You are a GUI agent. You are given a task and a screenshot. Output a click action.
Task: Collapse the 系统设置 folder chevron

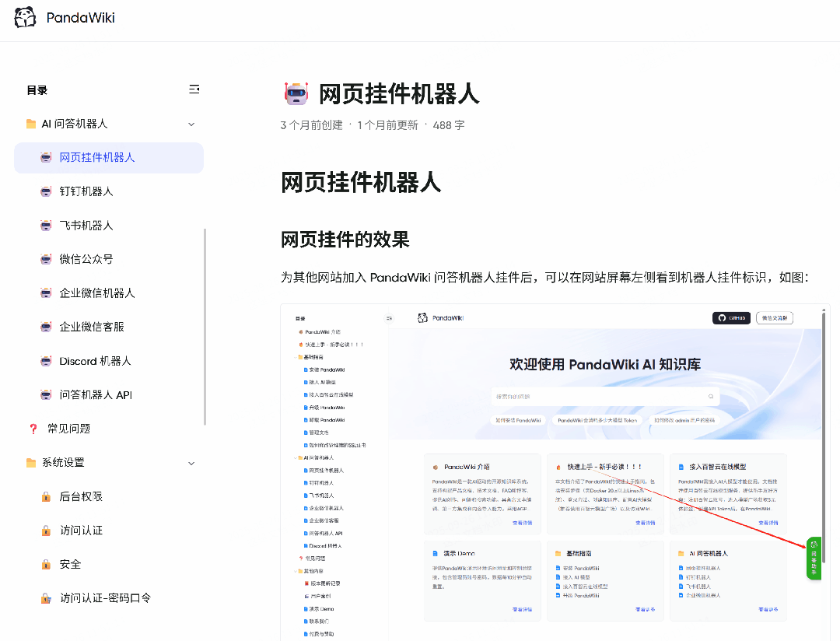(191, 463)
